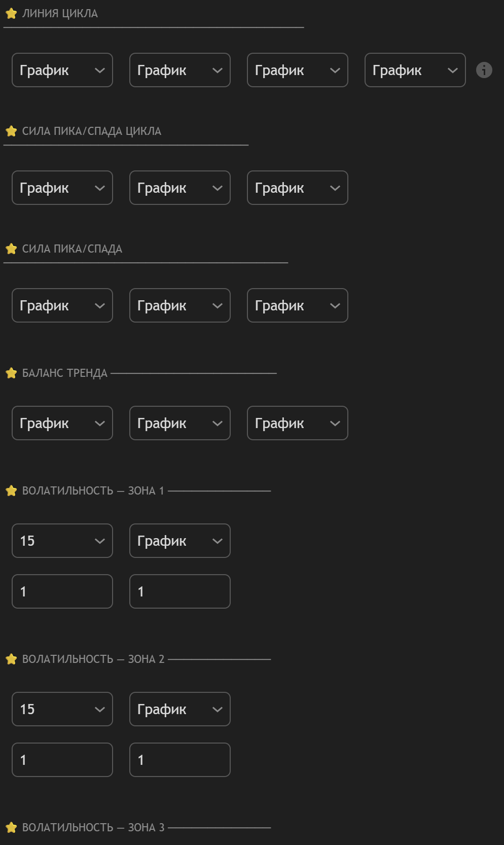
Task: Click the star icon next to Линия цикла
Action: point(11,14)
